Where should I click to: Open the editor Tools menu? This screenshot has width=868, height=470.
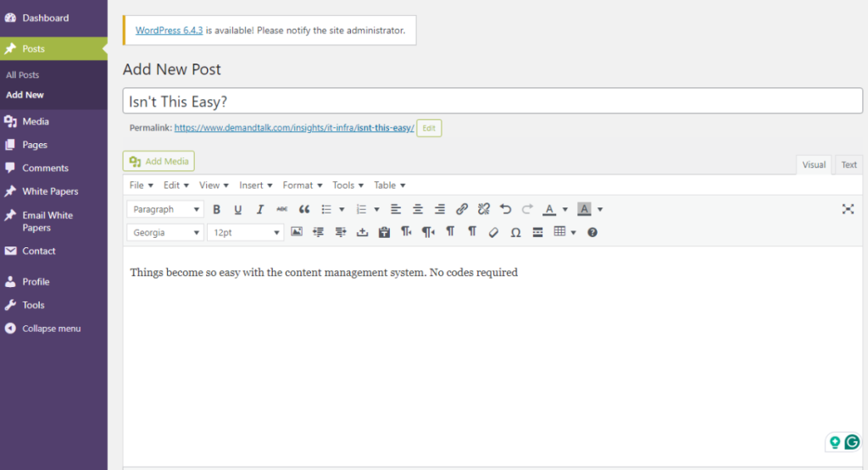click(348, 185)
